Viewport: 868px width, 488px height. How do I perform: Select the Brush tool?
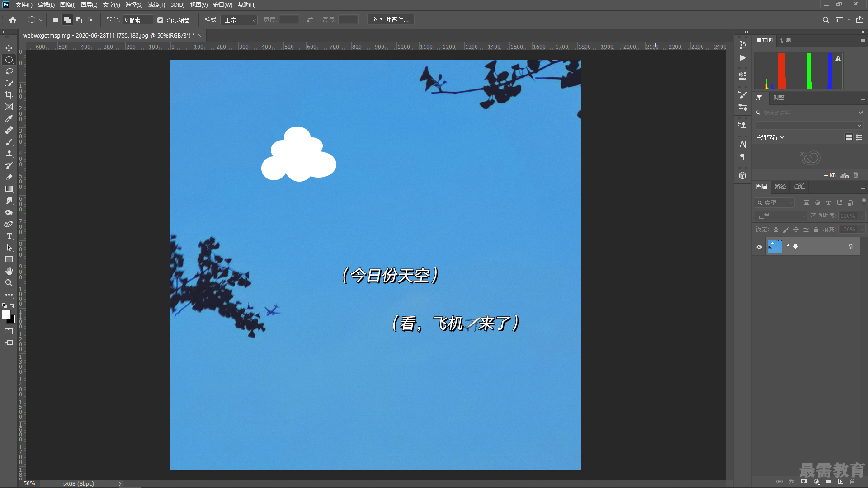[x=9, y=142]
